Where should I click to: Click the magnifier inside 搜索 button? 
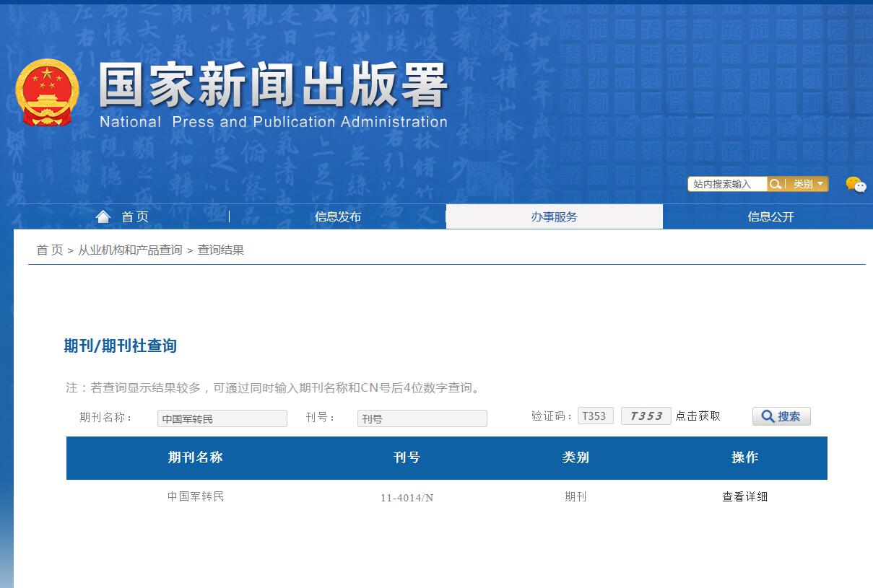(x=768, y=416)
